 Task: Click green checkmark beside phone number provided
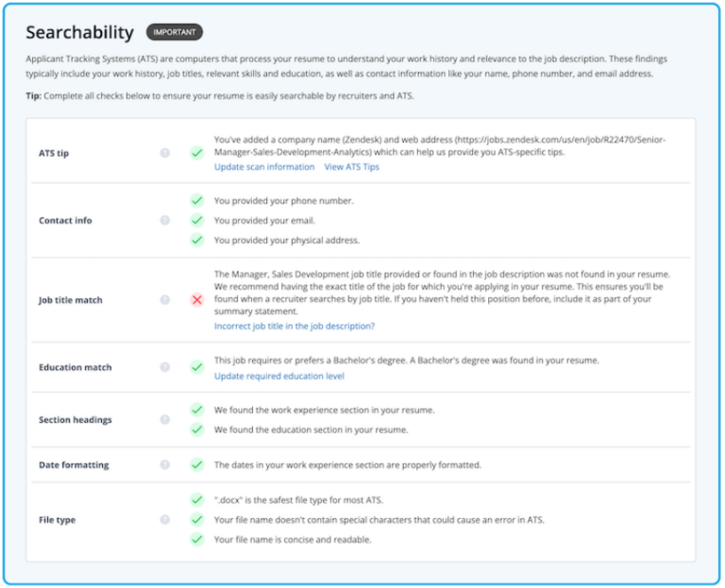click(x=196, y=200)
